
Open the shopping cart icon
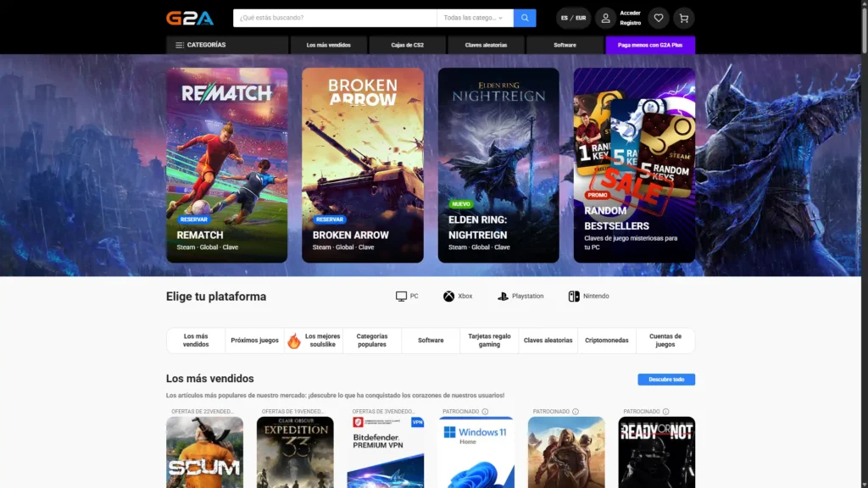[684, 19]
